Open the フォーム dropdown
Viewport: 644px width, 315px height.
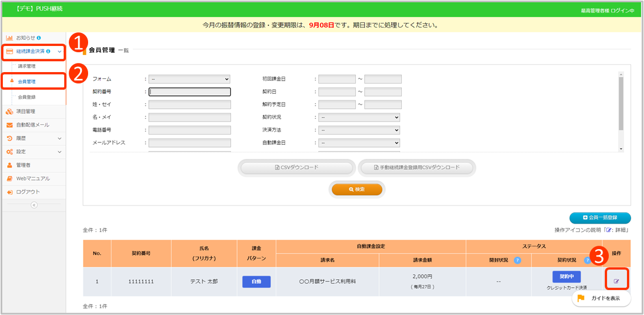click(189, 79)
